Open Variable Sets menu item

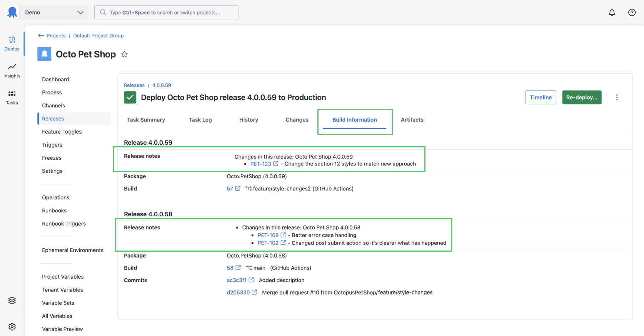pyautogui.click(x=58, y=303)
